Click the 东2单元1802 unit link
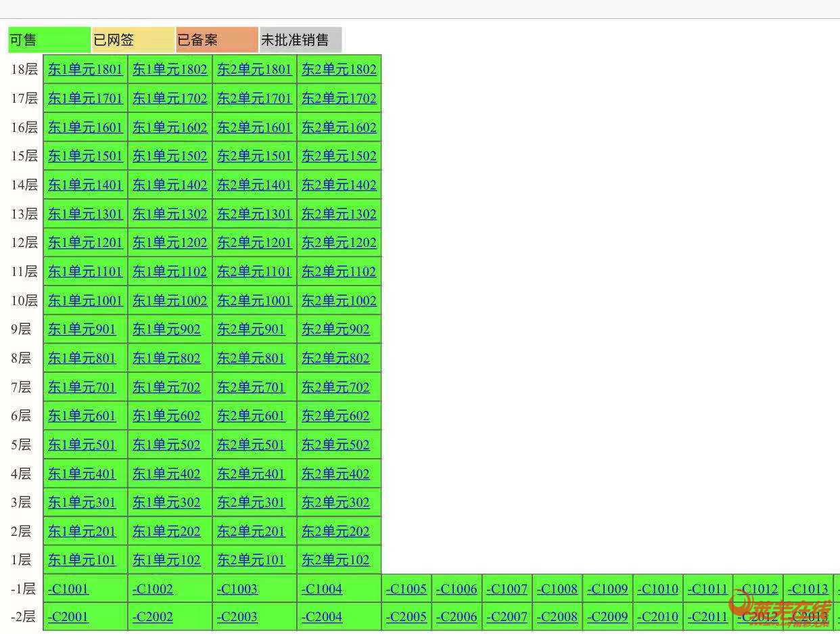 pyautogui.click(x=339, y=70)
